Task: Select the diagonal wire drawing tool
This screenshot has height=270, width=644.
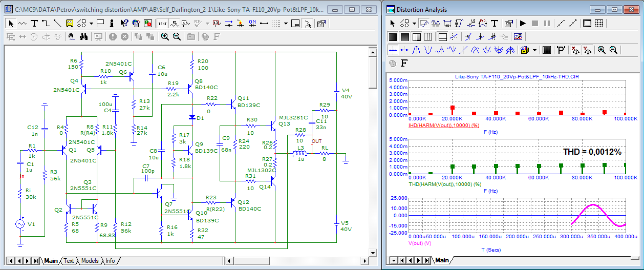Action: click(x=57, y=23)
